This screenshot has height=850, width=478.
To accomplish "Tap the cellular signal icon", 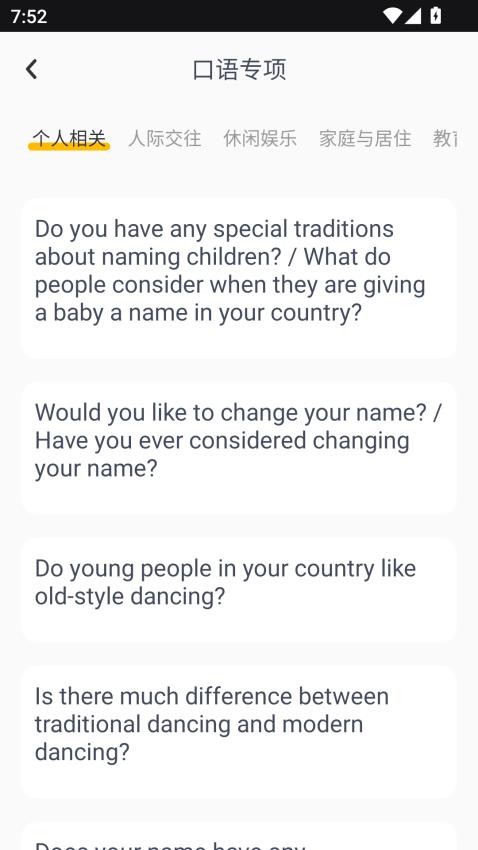I will [x=413, y=16].
